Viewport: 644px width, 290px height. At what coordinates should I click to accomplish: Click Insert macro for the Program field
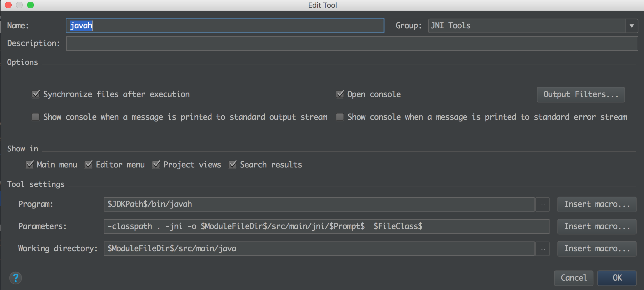coord(597,204)
